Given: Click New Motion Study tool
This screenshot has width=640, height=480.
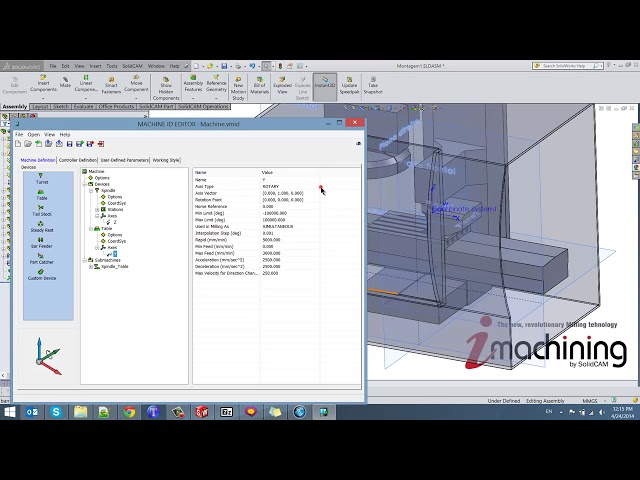Looking at the screenshot, I should [x=238, y=88].
